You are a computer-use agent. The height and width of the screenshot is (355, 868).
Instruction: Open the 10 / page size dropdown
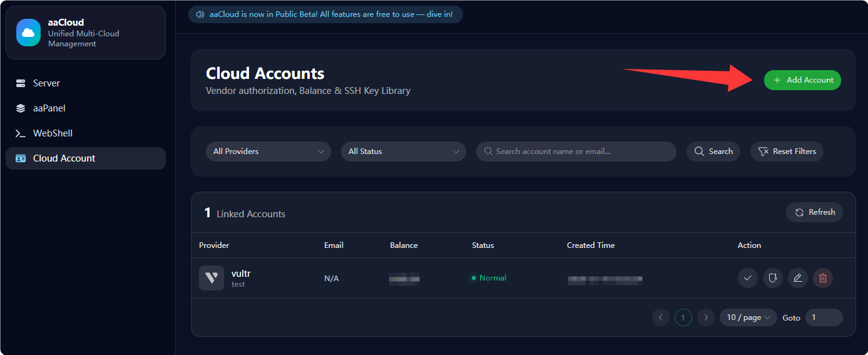pyautogui.click(x=748, y=317)
